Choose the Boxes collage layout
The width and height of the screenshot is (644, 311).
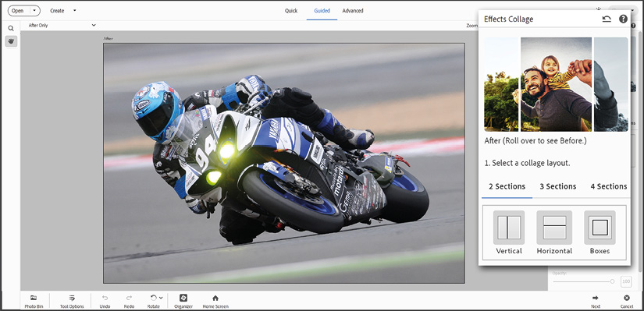(x=600, y=232)
